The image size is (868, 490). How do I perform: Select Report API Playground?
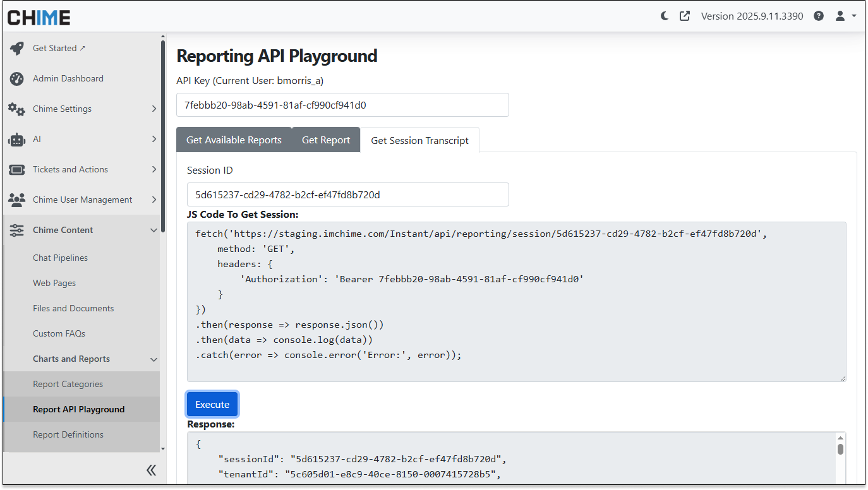pyautogui.click(x=79, y=409)
